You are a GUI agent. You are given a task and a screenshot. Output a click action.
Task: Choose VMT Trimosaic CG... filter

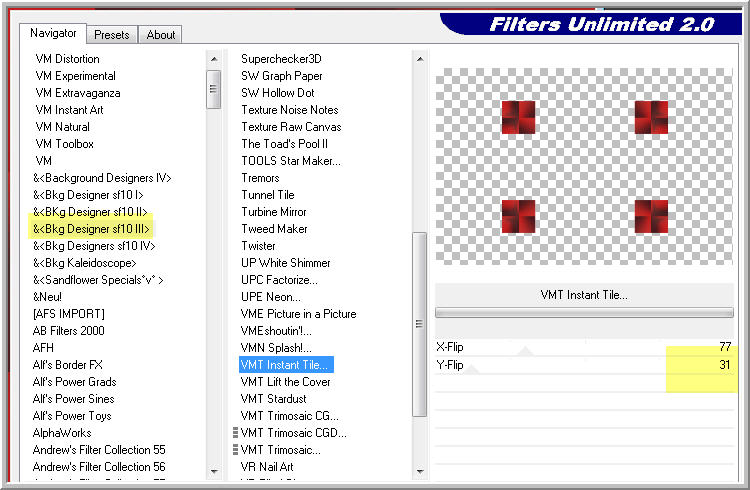289,416
